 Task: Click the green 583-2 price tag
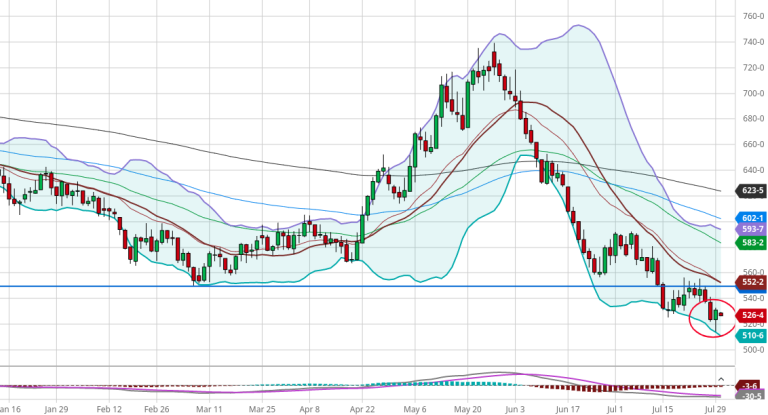click(x=751, y=242)
